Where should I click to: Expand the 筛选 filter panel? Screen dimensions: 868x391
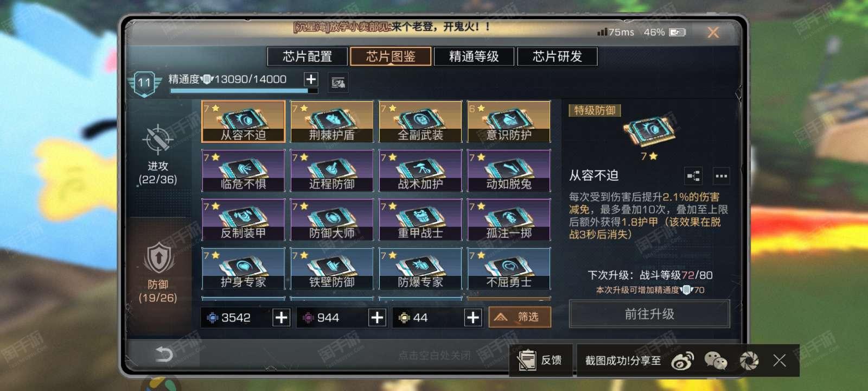[520, 317]
